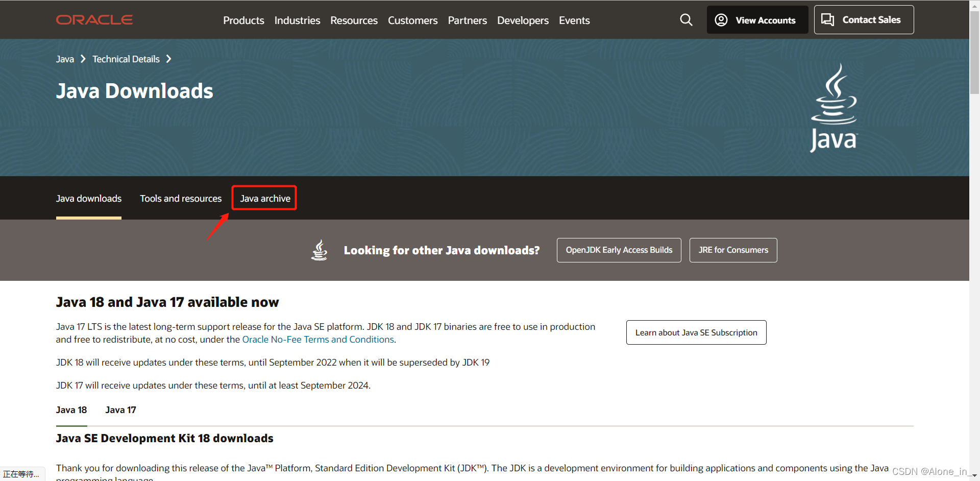Click the scrollbar down arrow
The height and width of the screenshot is (481, 980).
point(974,476)
